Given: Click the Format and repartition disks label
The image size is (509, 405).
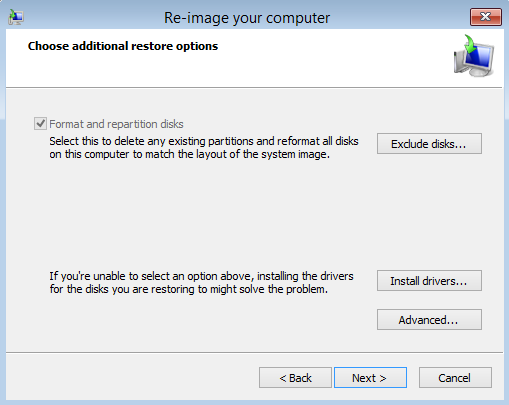Looking at the screenshot, I should (x=116, y=124).
